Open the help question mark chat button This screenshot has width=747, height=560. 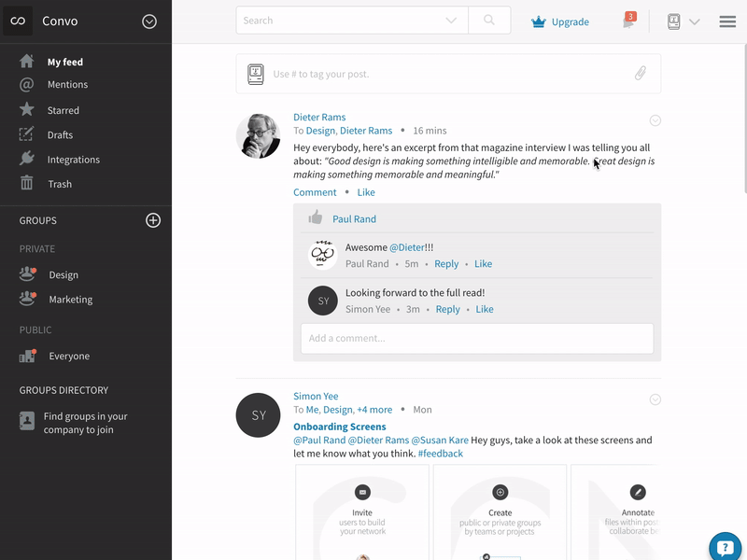point(726,547)
